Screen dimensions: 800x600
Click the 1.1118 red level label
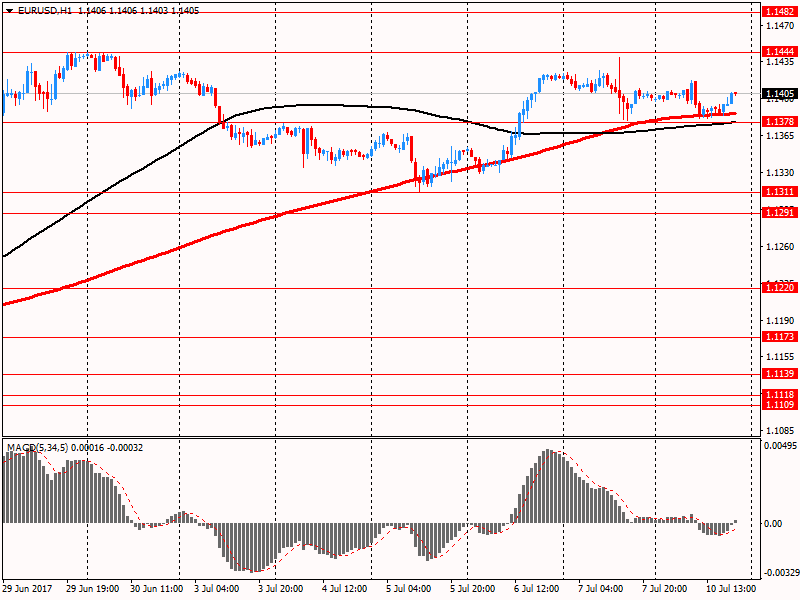(780, 394)
